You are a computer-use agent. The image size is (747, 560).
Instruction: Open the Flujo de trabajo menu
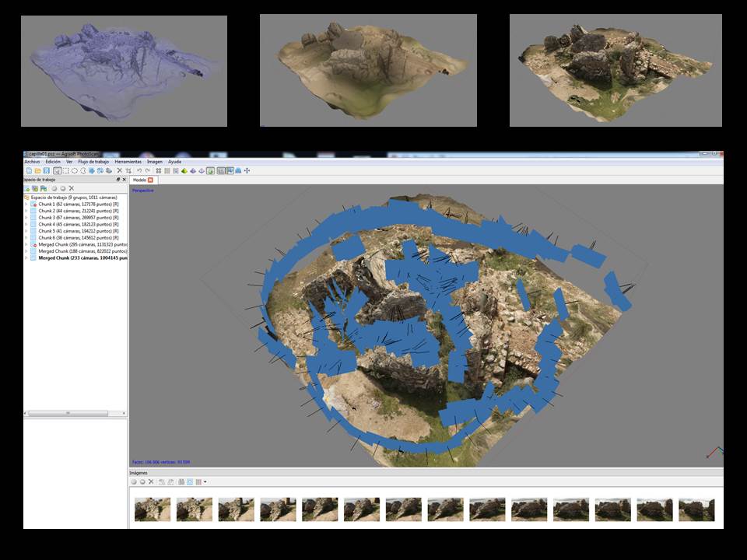pos(93,162)
